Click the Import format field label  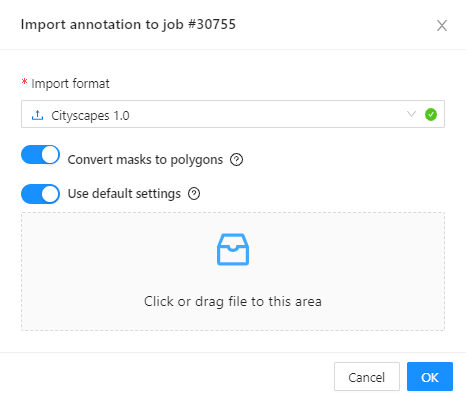tap(70, 84)
